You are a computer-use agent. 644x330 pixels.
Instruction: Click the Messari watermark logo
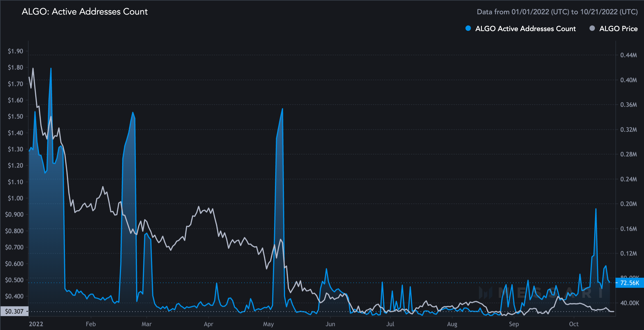coord(485,293)
